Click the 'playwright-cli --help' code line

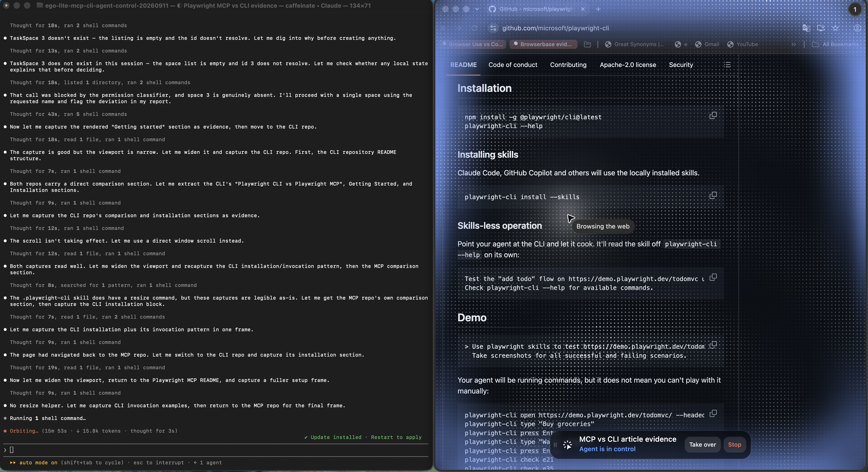503,126
